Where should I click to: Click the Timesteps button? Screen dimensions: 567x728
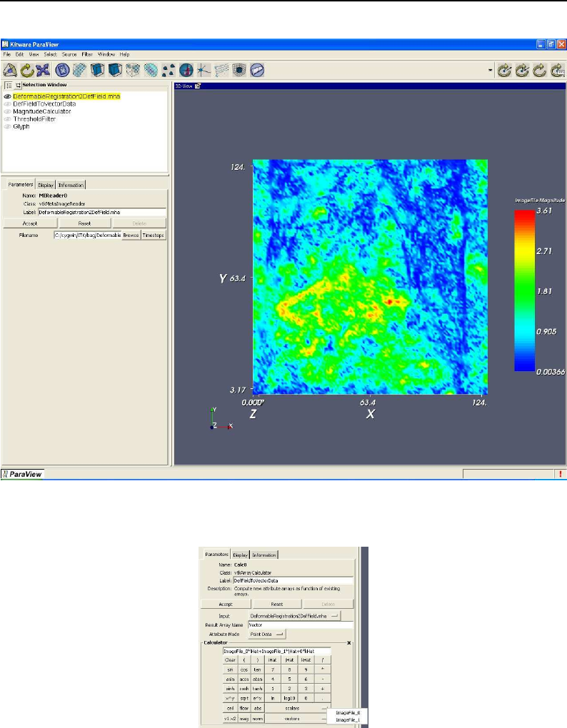coord(154,236)
